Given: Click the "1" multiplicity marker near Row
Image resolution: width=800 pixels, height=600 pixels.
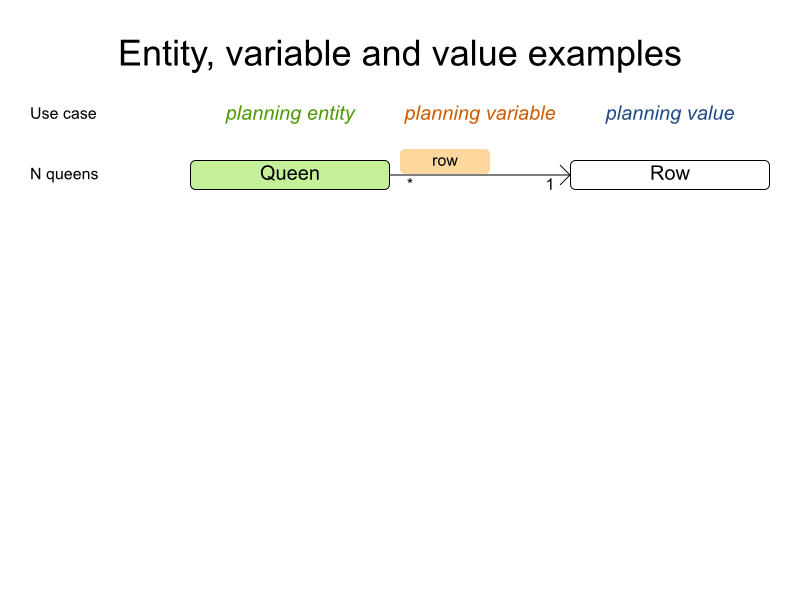Looking at the screenshot, I should click(x=550, y=185).
